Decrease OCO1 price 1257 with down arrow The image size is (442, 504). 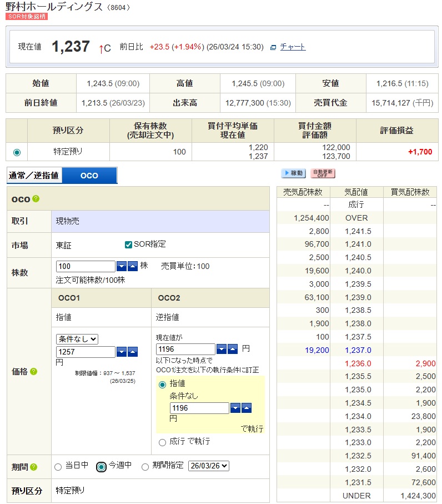pos(122,352)
